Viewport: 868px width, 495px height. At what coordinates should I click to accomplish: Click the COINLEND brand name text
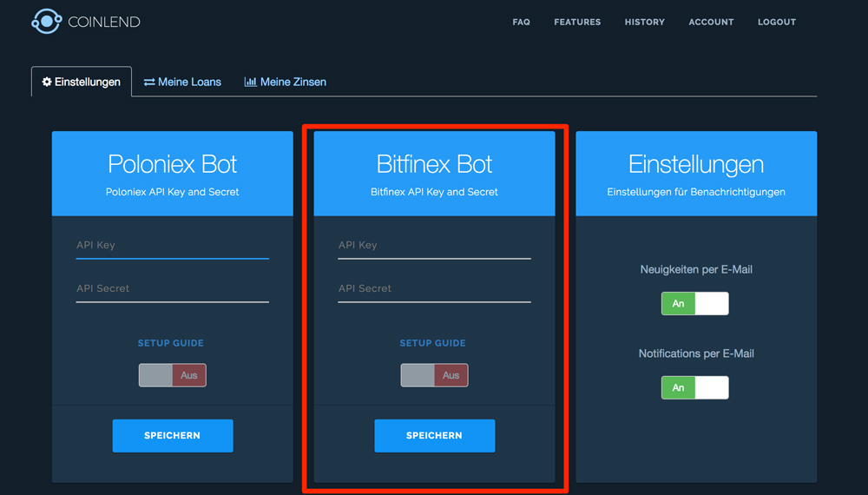coord(104,23)
